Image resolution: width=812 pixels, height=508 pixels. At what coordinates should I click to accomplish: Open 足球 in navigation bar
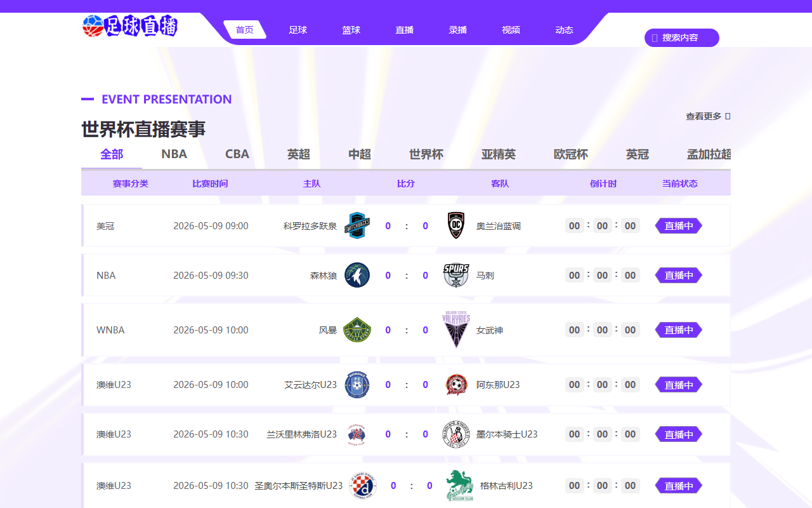pos(298,30)
